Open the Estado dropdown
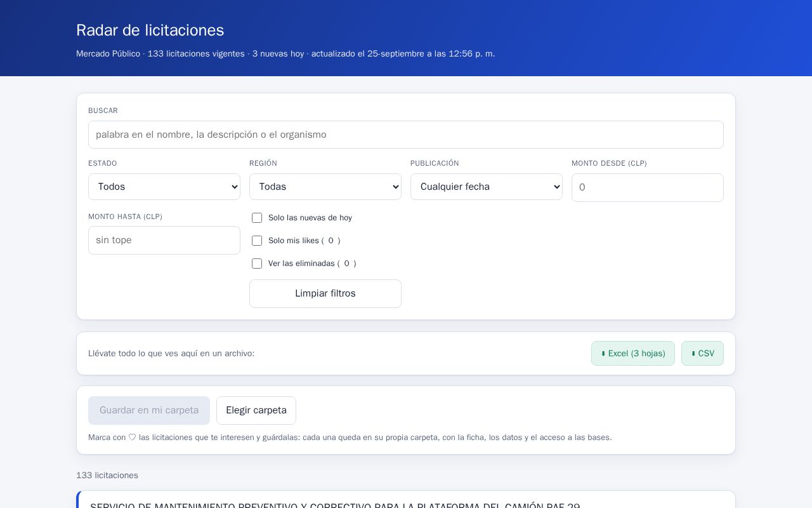The height and width of the screenshot is (508, 812). coord(164,187)
